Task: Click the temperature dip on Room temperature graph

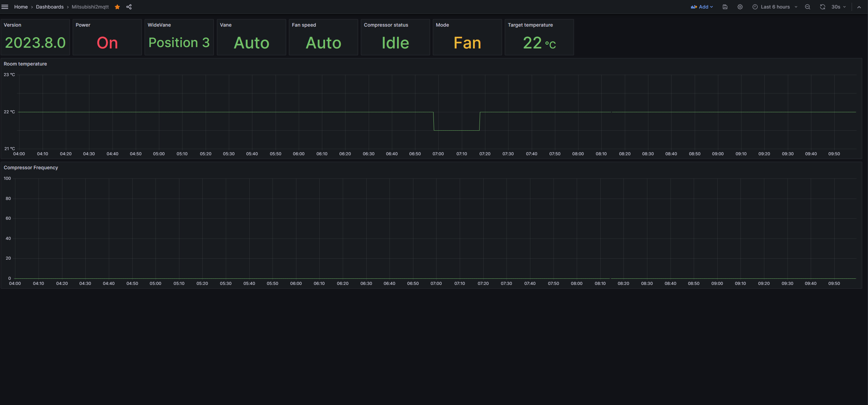Action: pos(457,130)
